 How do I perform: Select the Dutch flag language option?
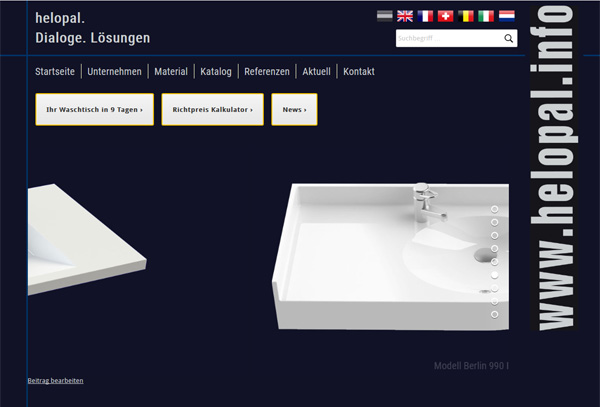pyautogui.click(x=507, y=16)
